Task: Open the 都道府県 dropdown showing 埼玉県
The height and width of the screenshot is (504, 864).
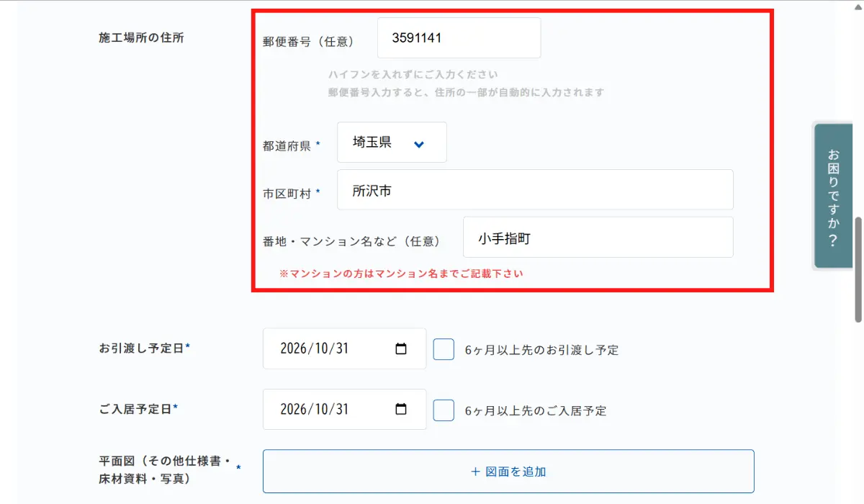Action: click(x=392, y=143)
